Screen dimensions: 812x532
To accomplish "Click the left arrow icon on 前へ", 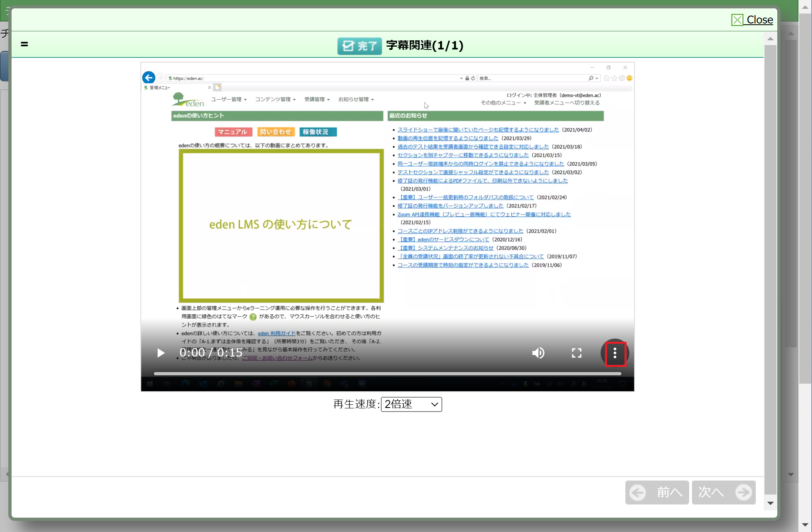I will click(x=638, y=493).
